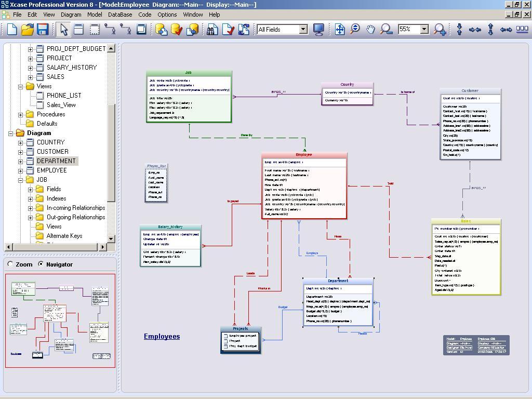Click the Save model icon
532x399 pixels.
(43, 30)
